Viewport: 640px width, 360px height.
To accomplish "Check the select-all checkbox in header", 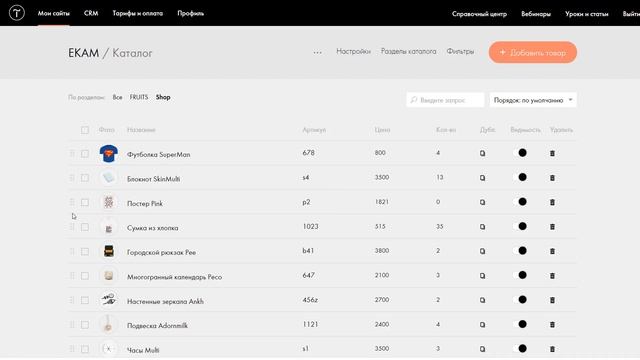I will tap(84, 130).
